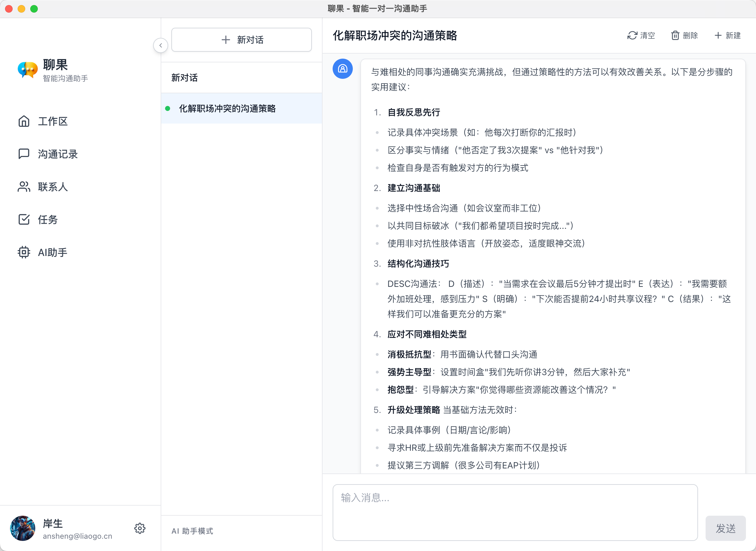Viewport: 756px width, 551px height.
Task: Open the 任务 panel icon
Action: (24, 219)
